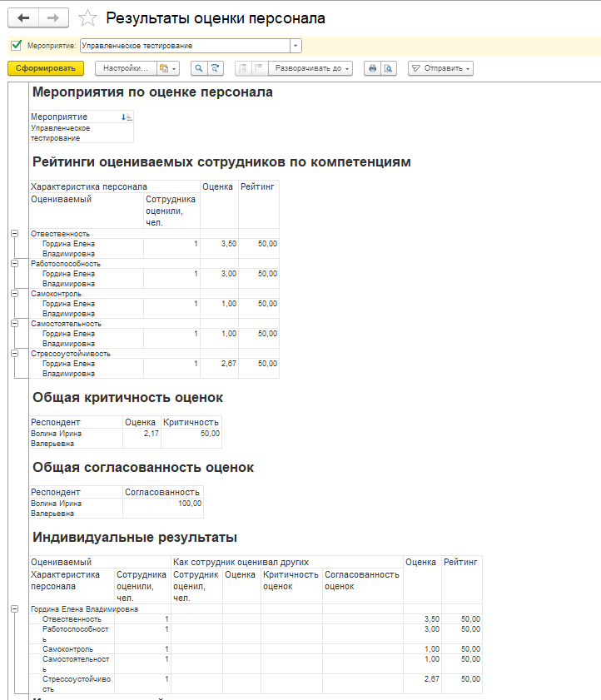Click the find next icon
601x700 pixels.
tap(216, 68)
